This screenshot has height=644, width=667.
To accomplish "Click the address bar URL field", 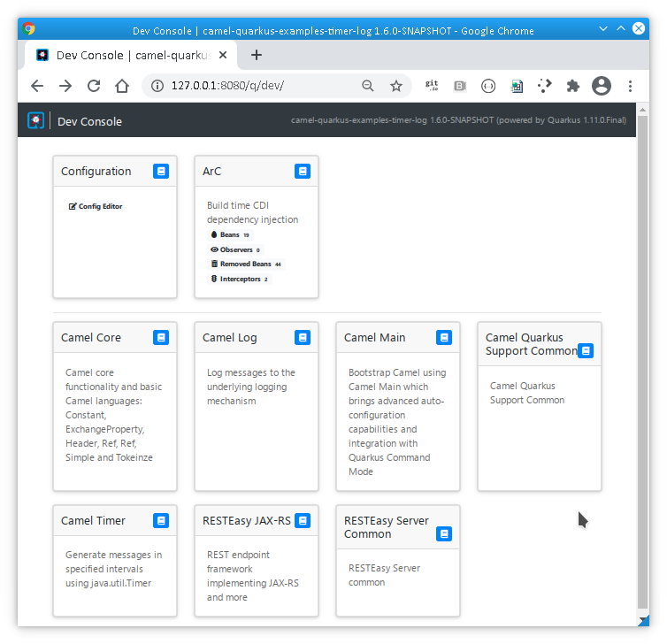I will [x=257, y=86].
